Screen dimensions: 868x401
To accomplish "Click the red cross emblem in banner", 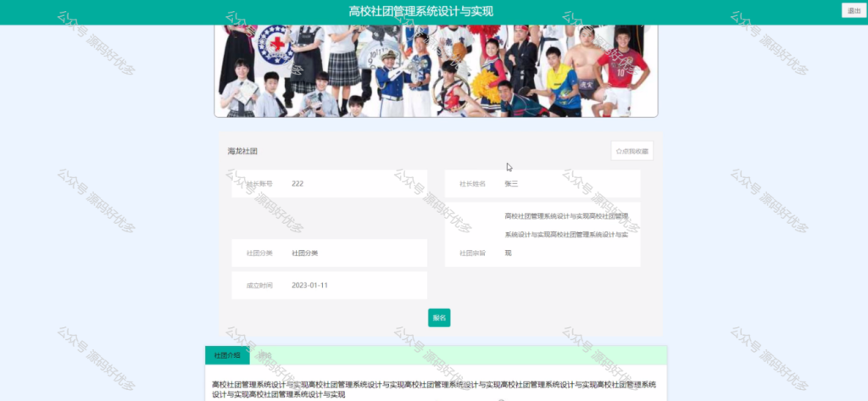I will tap(275, 43).
